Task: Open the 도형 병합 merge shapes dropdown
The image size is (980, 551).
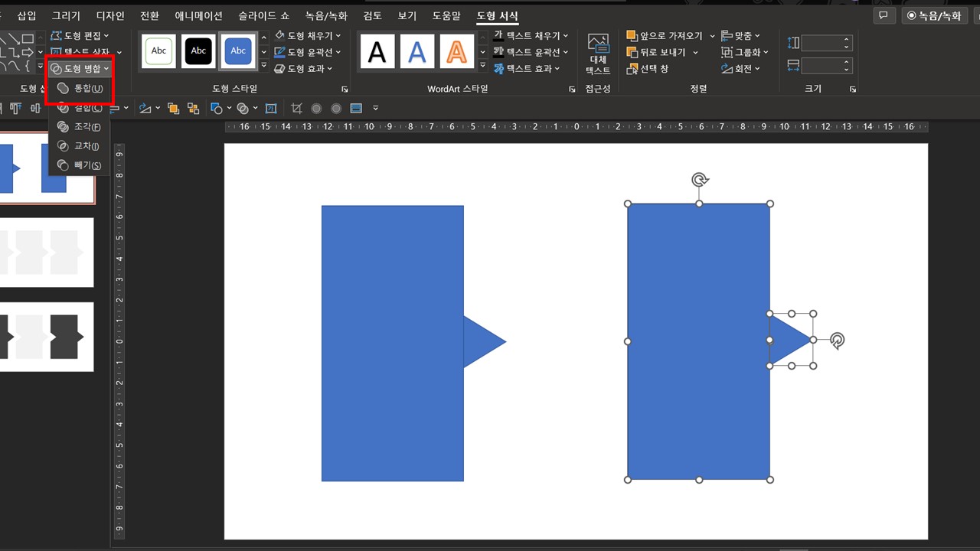Action: click(80, 69)
